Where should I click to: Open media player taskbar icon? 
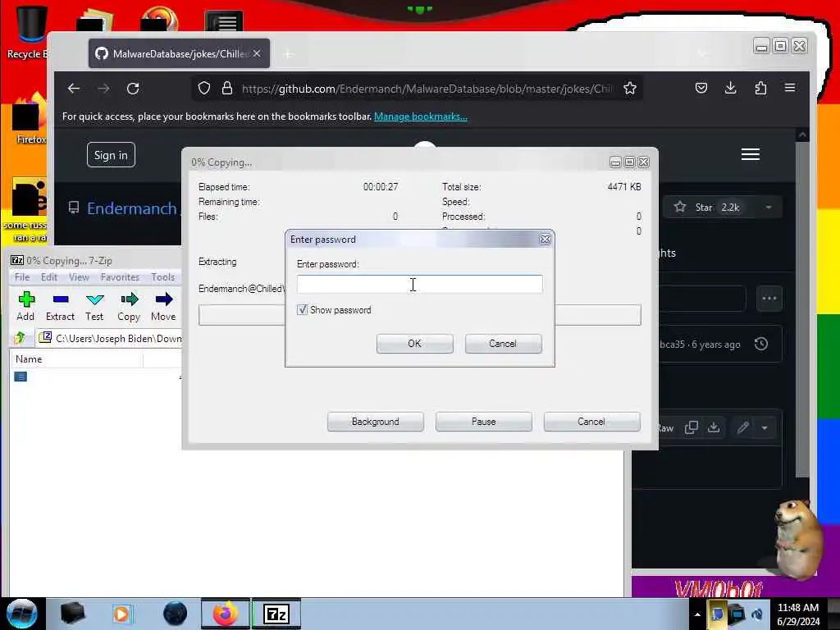coord(122,614)
